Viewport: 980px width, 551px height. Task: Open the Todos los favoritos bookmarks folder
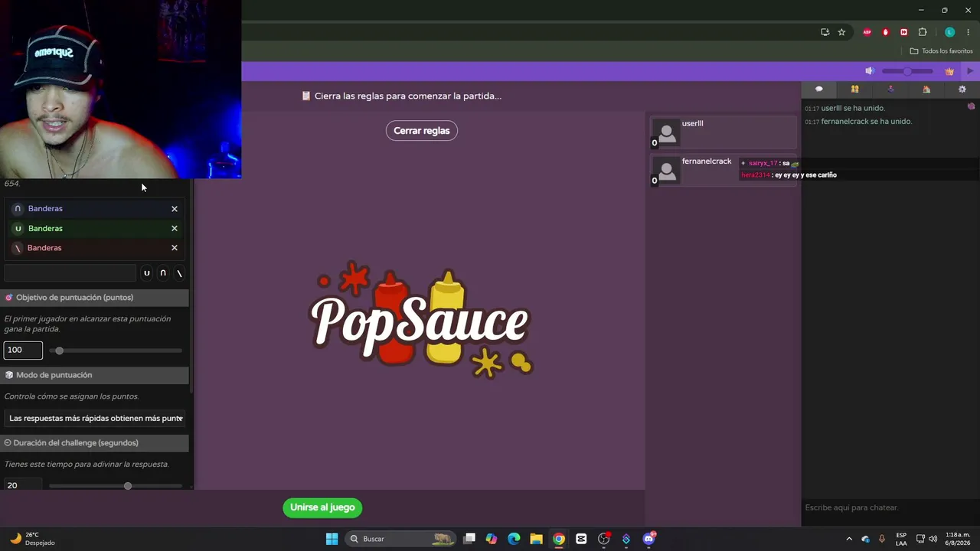pos(941,51)
